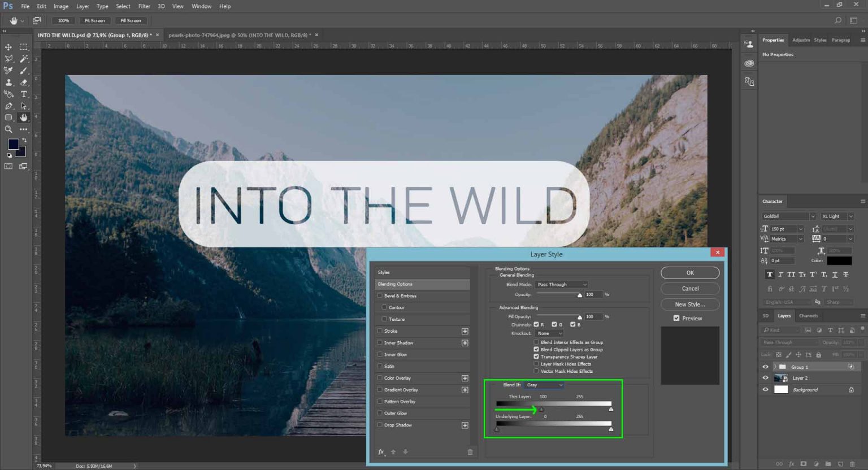The image size is (868, 470).
Task: Select the Lasso tool
Action: (8, 59)
